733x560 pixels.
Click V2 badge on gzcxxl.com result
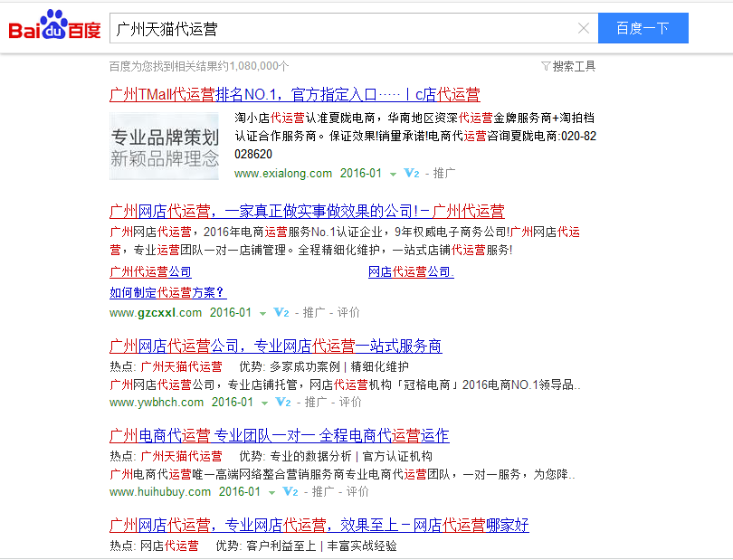281,313
